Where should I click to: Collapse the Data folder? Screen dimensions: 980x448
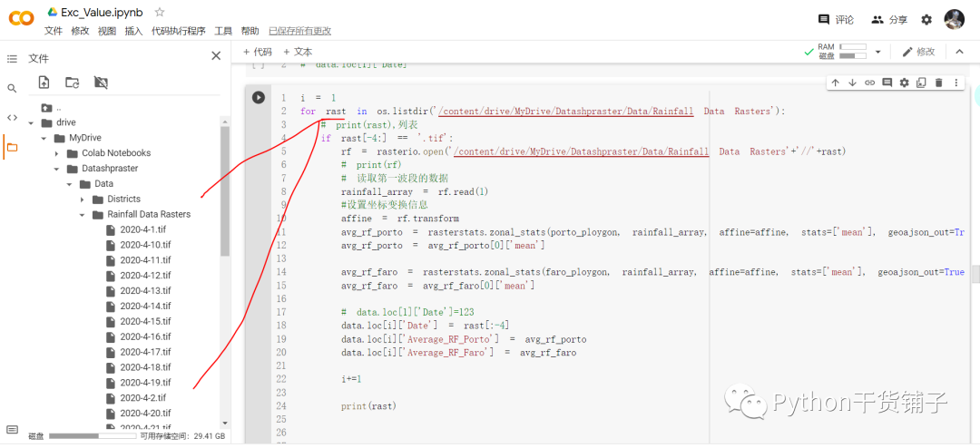tap(69, 184)
